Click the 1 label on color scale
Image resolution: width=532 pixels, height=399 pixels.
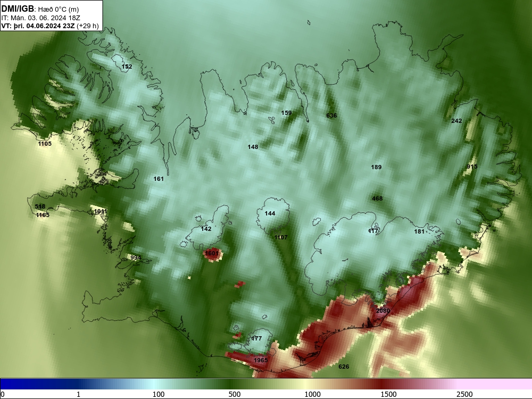coord(79,394)
